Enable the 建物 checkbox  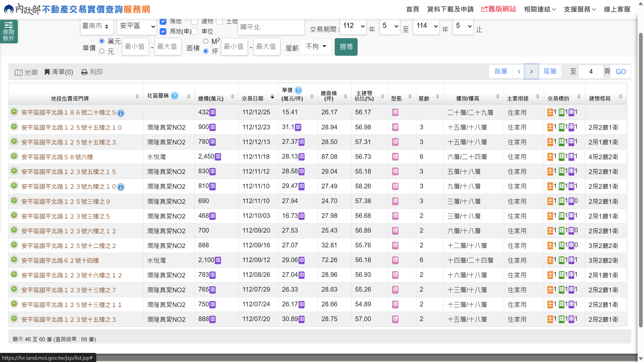(195, 21)
